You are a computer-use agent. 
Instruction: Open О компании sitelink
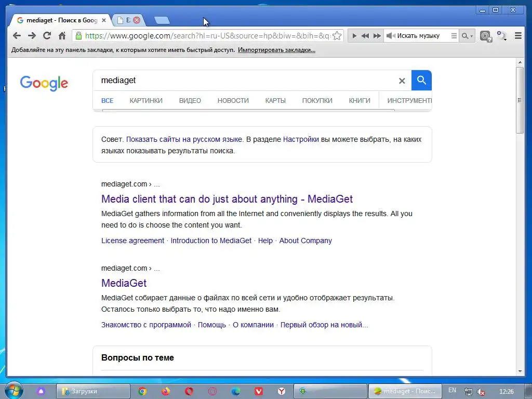pos(253,325)
